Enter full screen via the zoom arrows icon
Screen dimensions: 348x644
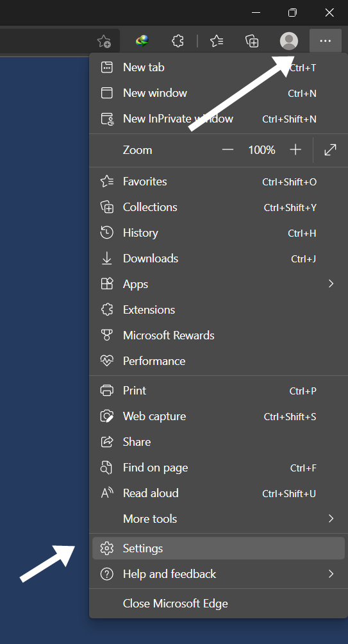pyautogui.click(x=330, y=150)
